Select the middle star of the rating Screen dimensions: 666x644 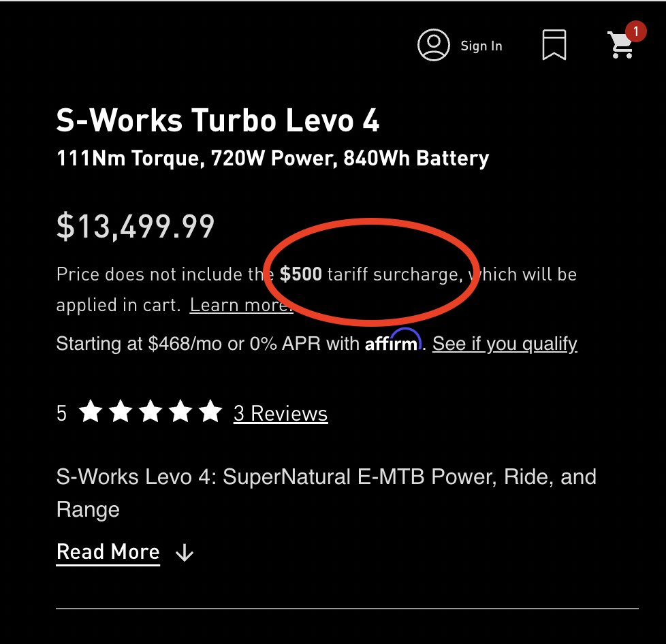coord(150,411)
